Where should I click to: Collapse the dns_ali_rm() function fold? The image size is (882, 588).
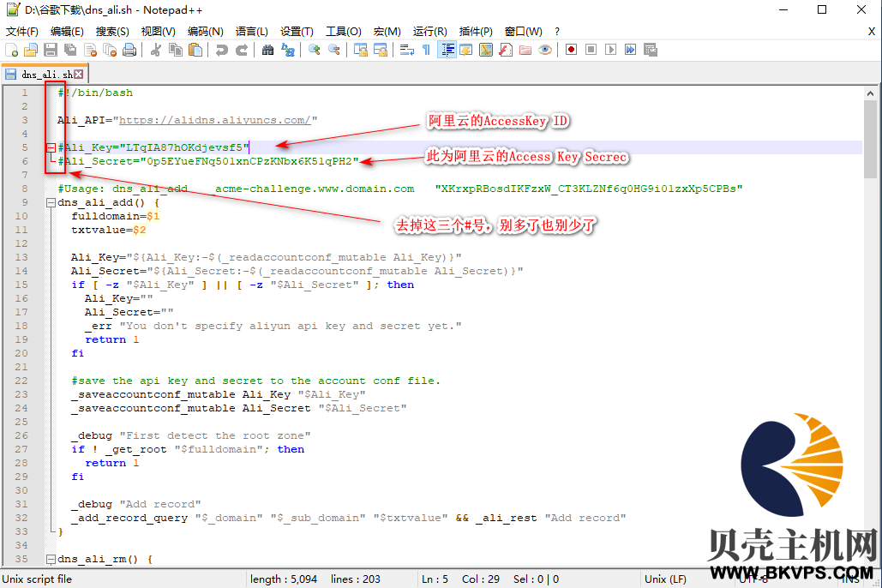tap(51, 560)
